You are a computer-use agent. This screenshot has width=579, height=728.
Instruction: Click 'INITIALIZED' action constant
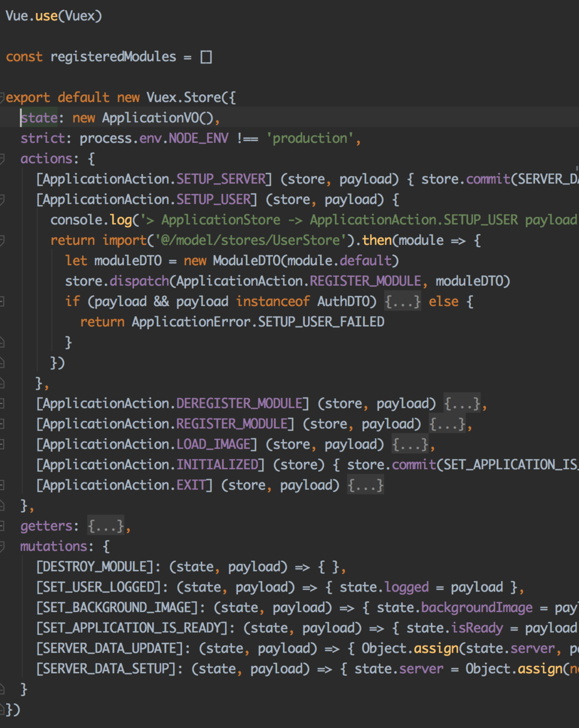click(x=217, y=465)
